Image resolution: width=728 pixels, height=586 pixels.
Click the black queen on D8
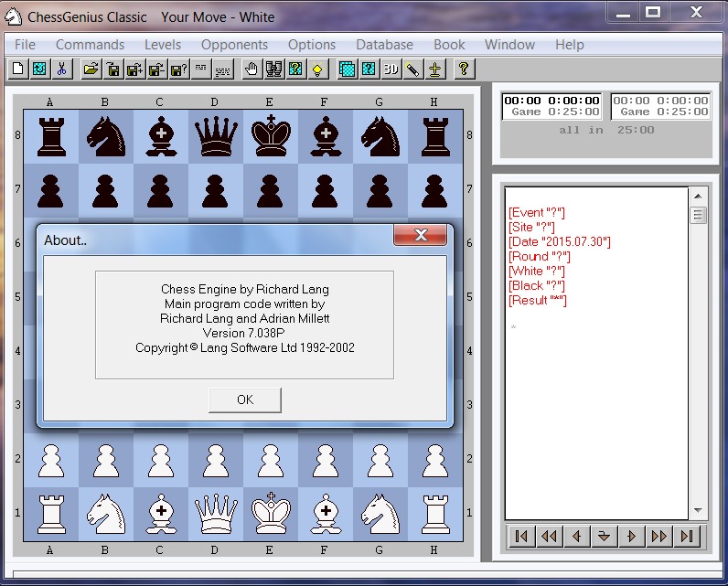pos(216,136)
